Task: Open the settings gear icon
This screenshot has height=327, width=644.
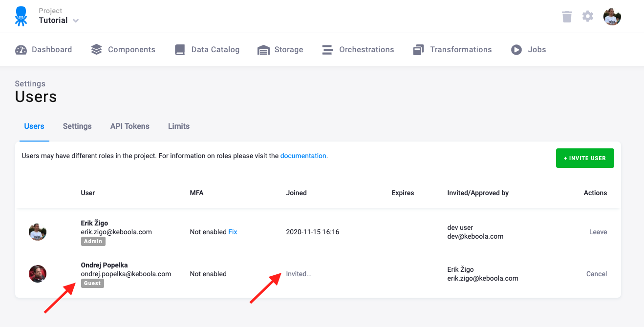Action: coord(588,17)
